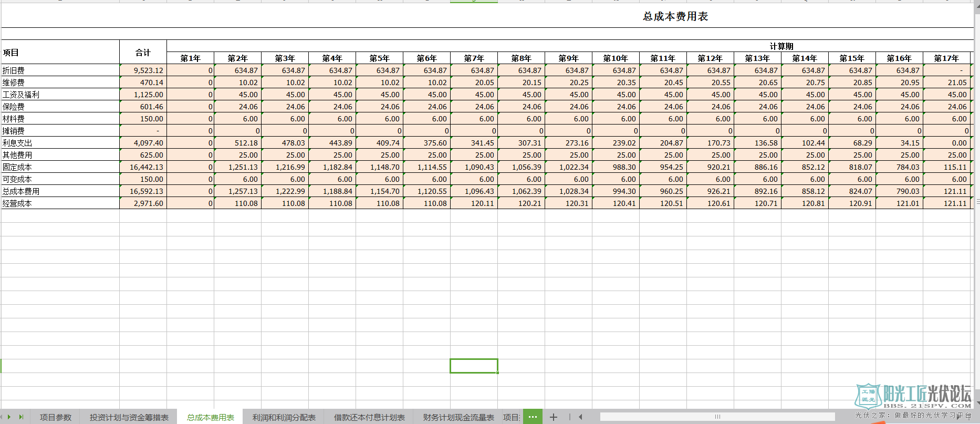Select the 512.18 interest cell
The height and width of the screenshot is (424, 980).
click(237, 143)
